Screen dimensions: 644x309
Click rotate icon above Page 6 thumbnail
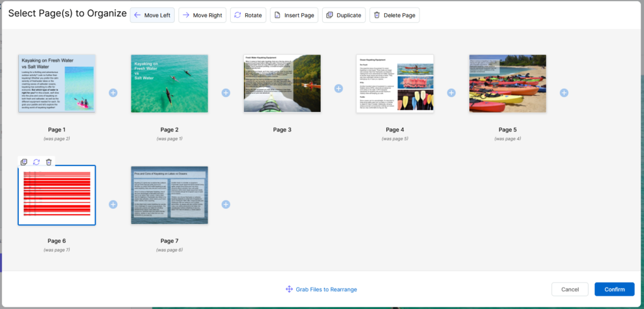coord(36,162)
